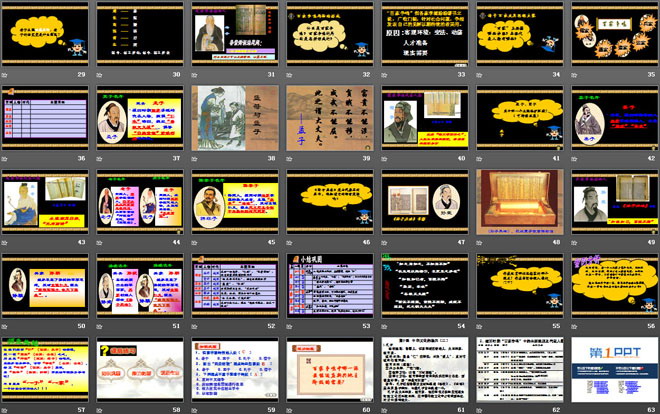Select slide 31 thumbnail with Laozi portrait

click(x=235, y=34)
